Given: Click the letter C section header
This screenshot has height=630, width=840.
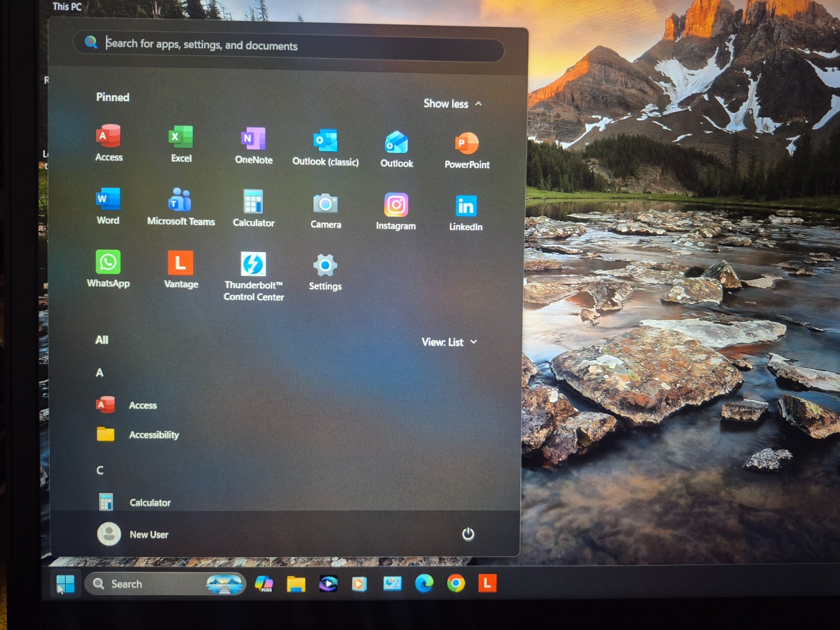Looking at the screenshot, I should [x=100, y=470].
